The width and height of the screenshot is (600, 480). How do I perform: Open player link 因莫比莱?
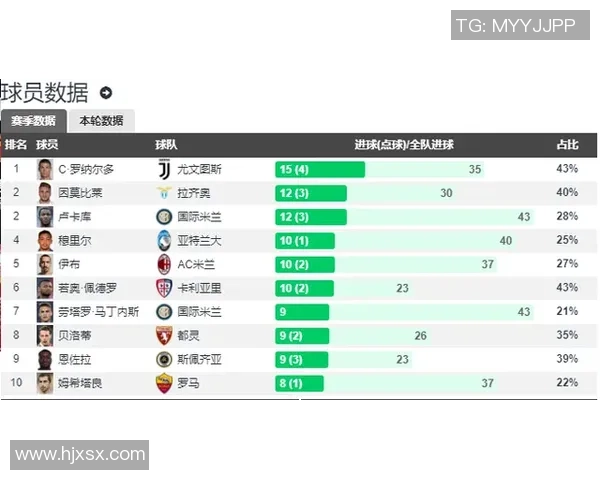[80, 193]
